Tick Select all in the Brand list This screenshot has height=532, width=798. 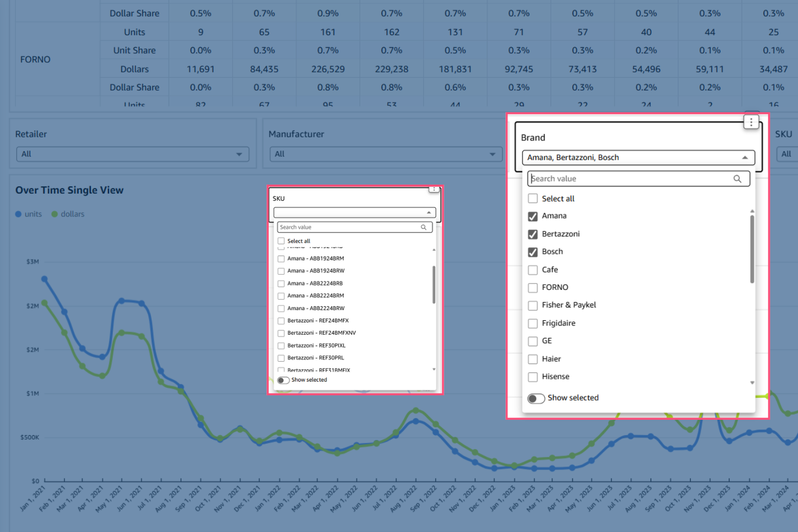tap(533, 199)
